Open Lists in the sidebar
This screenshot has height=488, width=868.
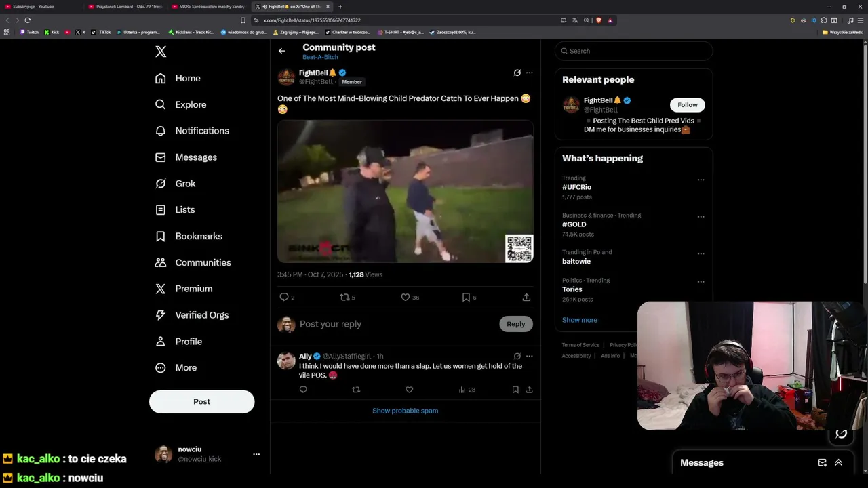[175, 210]
